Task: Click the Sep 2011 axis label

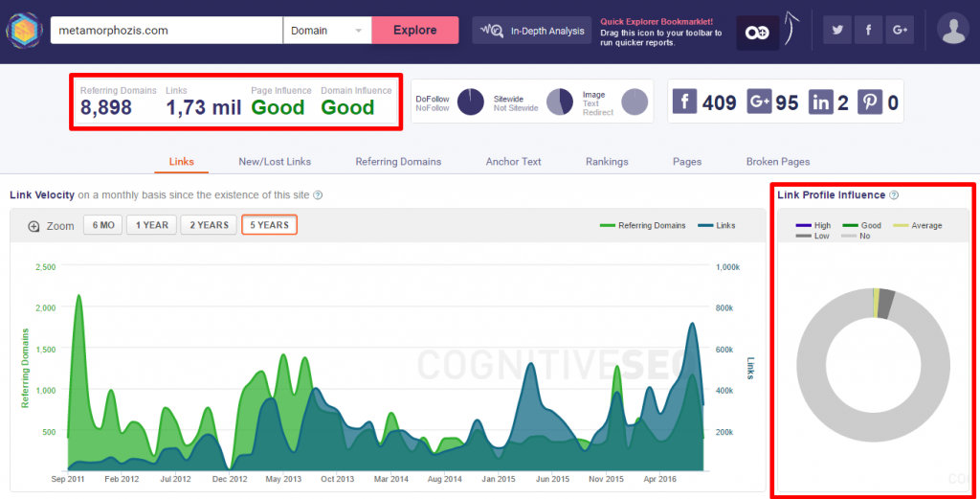Action: (68, 479)
